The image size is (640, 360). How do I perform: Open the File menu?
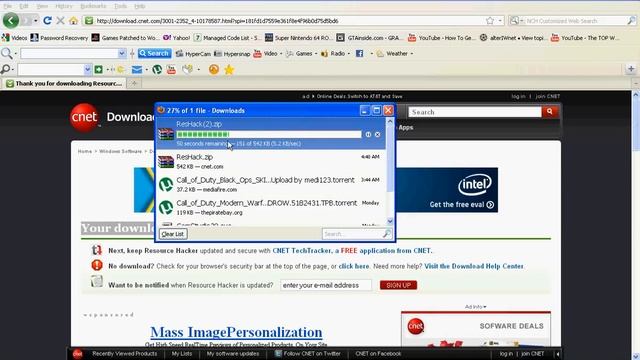[x=7, y=6]
